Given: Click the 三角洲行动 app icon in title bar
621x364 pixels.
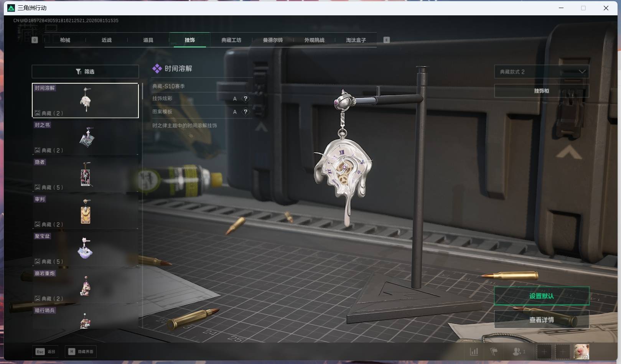Looking at the screenshot, I should [x=11, y=8].
